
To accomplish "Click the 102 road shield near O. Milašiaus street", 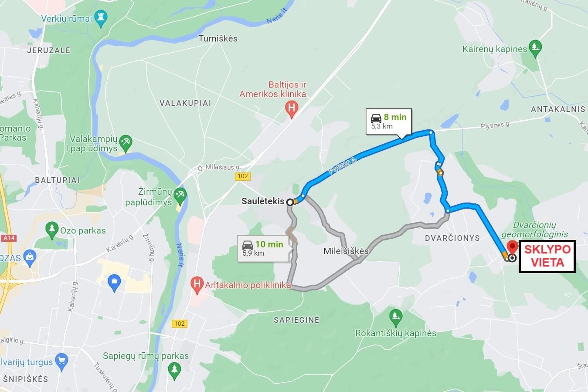I will (x=242, y=176).
